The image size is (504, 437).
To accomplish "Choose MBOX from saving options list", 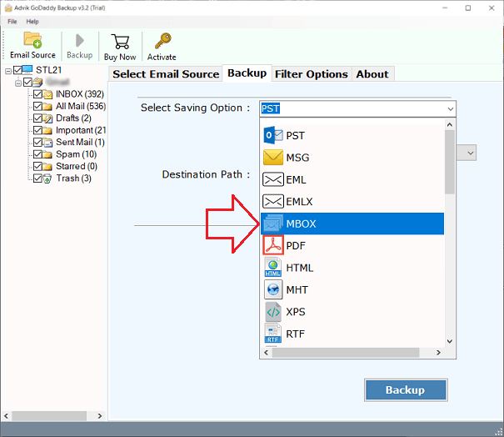I will [352, 224].
